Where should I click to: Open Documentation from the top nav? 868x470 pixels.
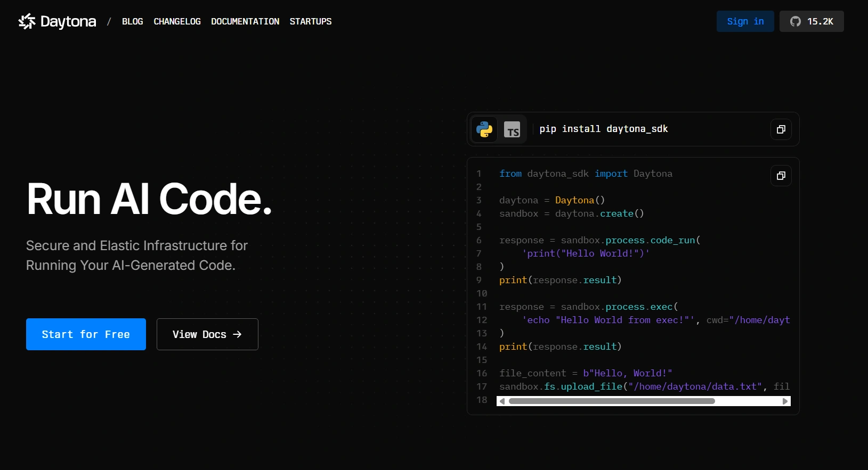pos(245,21)
